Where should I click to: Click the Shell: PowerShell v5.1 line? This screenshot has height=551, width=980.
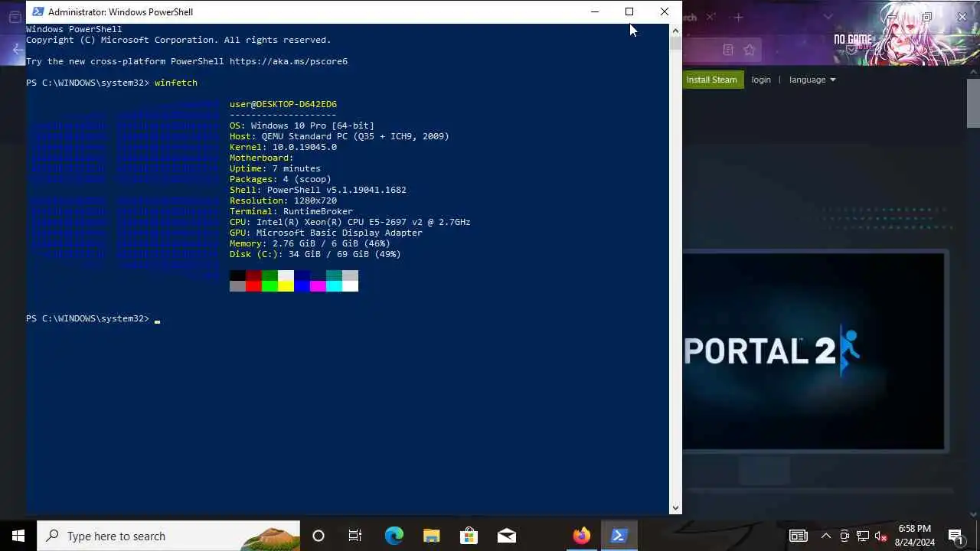point(318,190)
